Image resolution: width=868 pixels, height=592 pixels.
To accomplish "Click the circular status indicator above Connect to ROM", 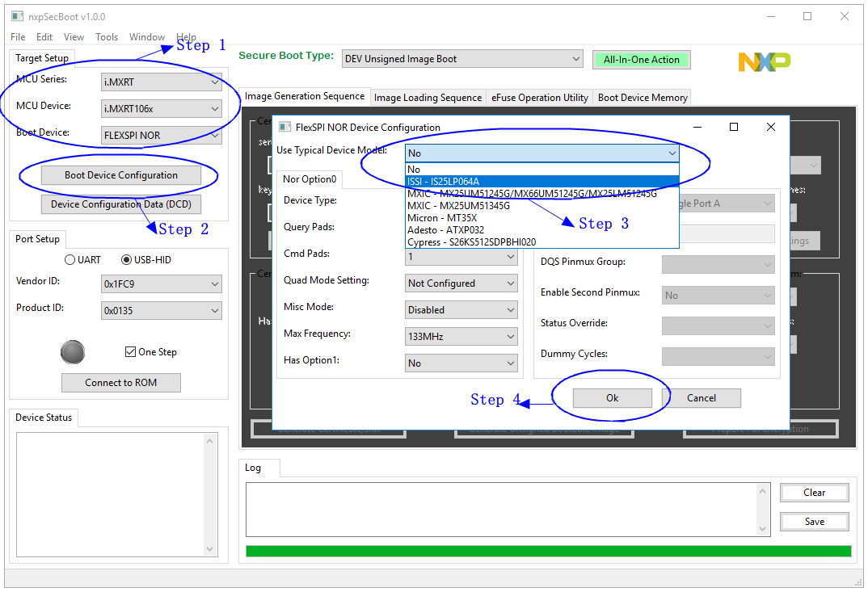I will (x=73, y=352).
